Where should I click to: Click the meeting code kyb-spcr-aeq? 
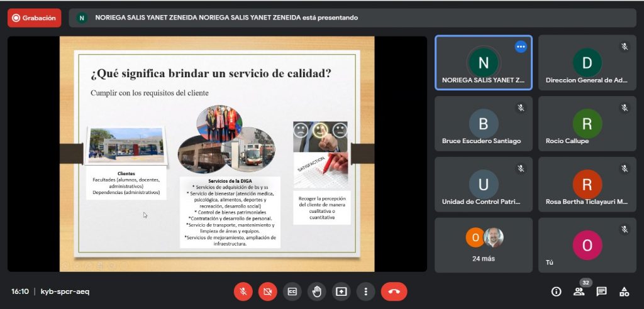[65, 292]
